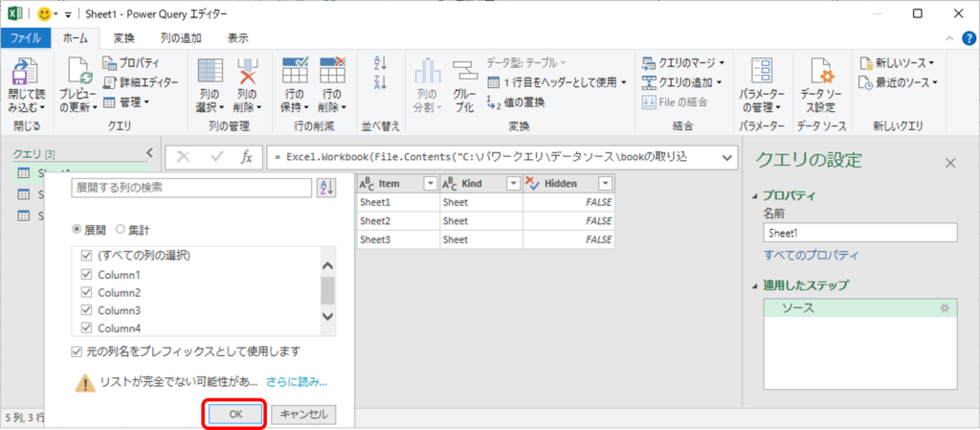Click Merge Queries (クエリのマージ)
Image resolution: width=980 pixels, height=430 pixels.
[x=683, y=62]
